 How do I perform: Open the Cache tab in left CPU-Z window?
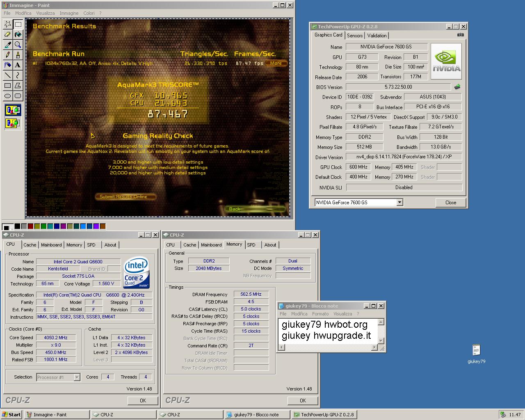click(30, 245)
